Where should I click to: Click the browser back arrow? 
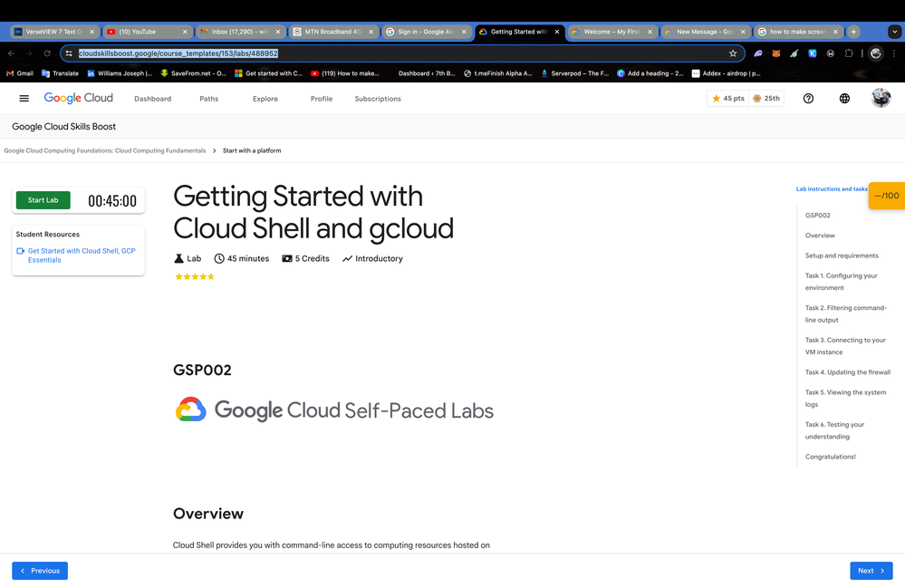(x=11, y=53)
